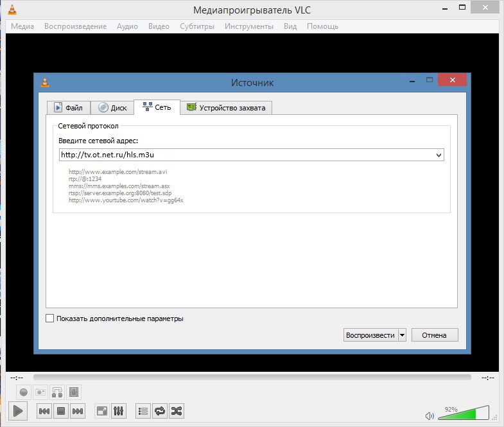Click the Отмена button
This screenshot has width=504, height=427.
click(435, 335)
